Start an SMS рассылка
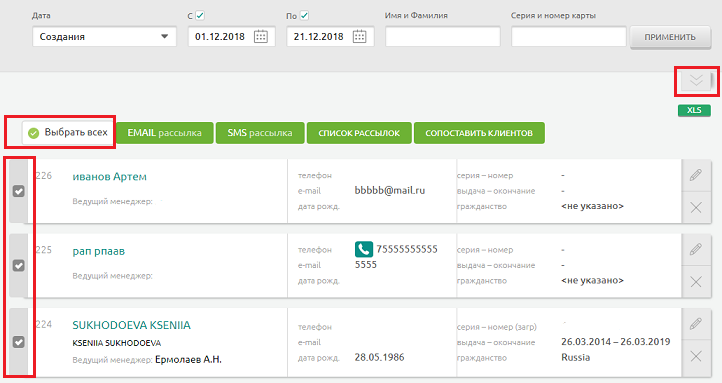This screenshot has height=383, width=722. coord(260,133)
